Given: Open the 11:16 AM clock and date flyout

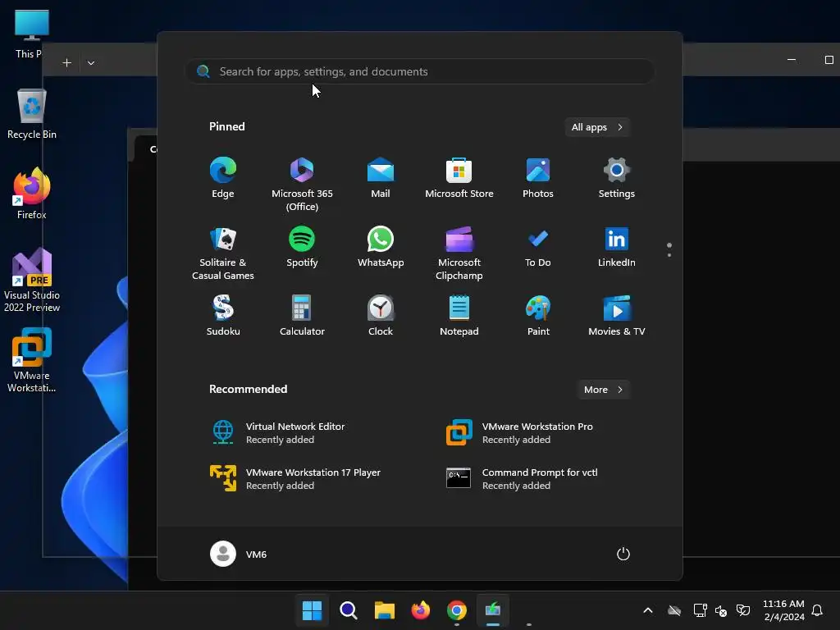Looking at the screenshot, I should tap(783, 610).
